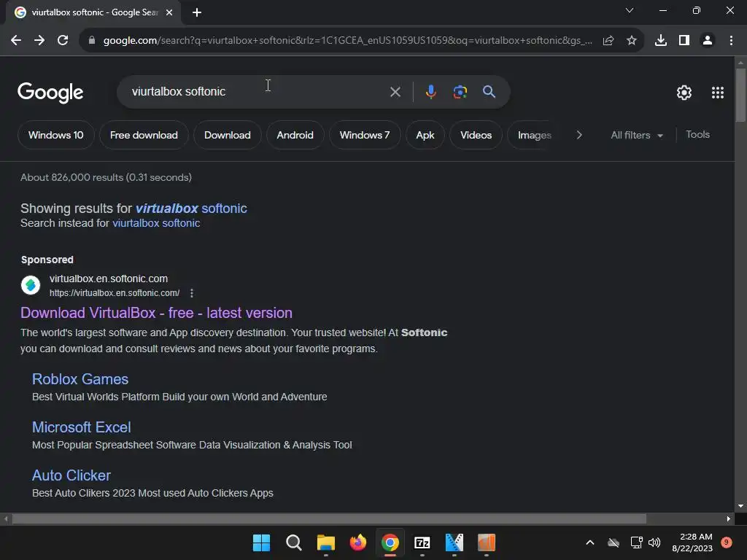Click the Google logo
Viewport: 747px width, 560px height.
pos(50,93)
